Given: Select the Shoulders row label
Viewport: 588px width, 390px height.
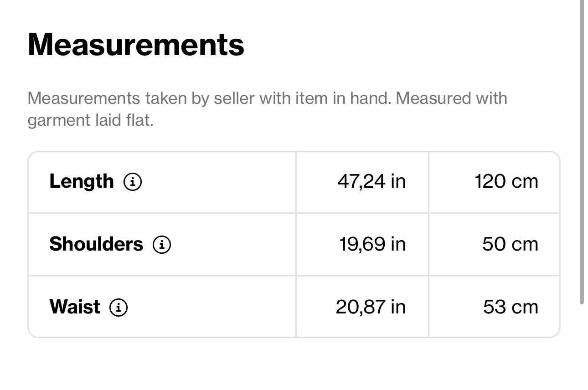Looking at the screenshot, I should tap(96, 244).
